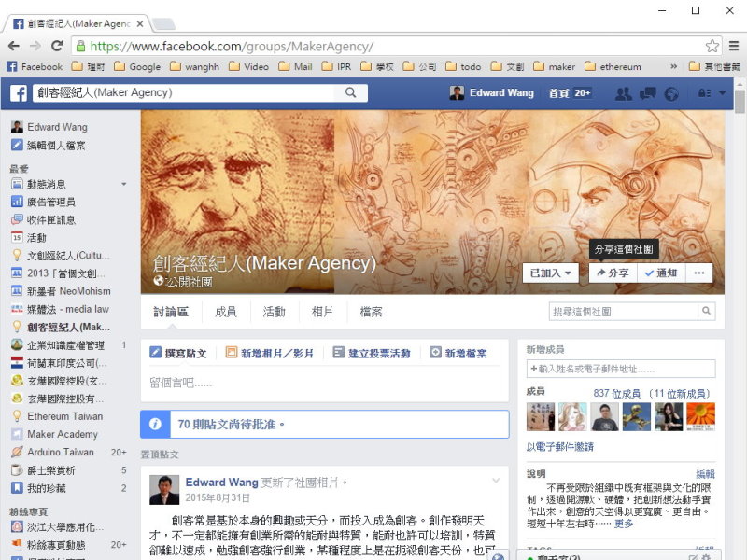Click the 留個言吧 post composer box
Viewport: 747px width, 560px height.
tap(325, 383)
